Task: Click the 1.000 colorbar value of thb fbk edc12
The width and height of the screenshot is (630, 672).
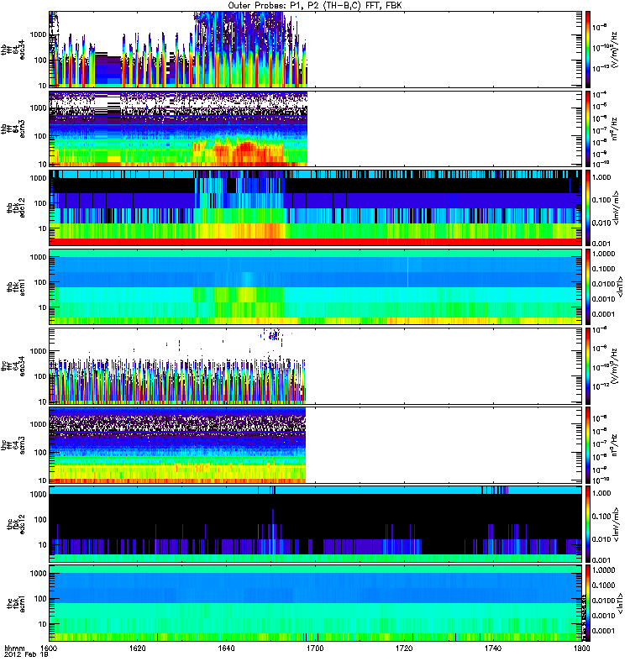Action: click(601, 177)
